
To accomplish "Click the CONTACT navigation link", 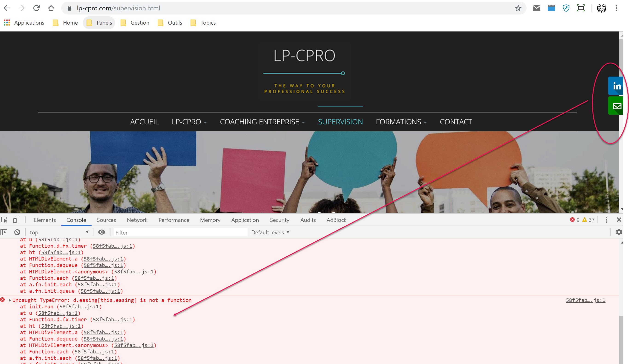I will point(456,122).
